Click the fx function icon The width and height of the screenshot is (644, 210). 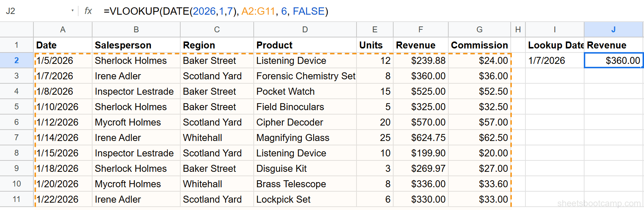pyautogui.click(x=88, y=11)
